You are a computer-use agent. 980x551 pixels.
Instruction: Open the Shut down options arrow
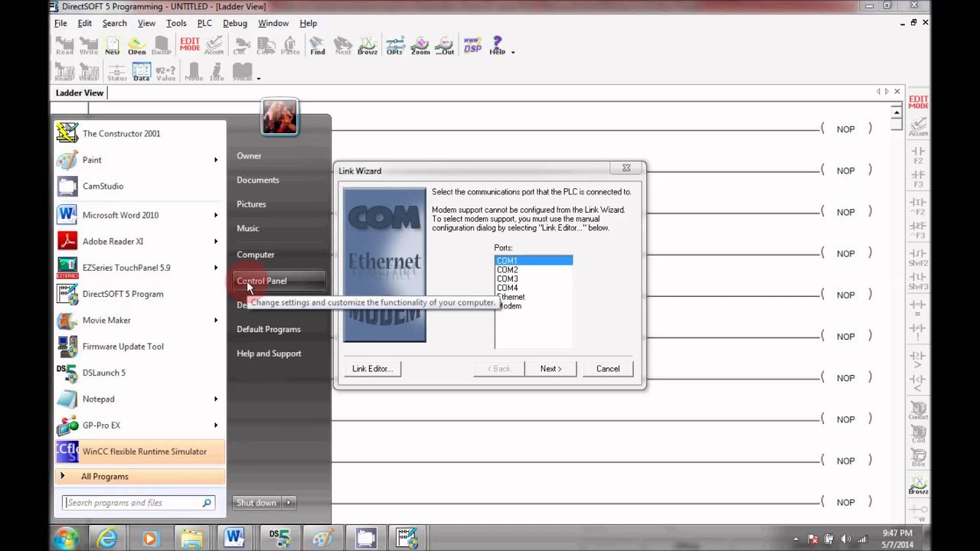pyautogui.click(x=289, y=503)
